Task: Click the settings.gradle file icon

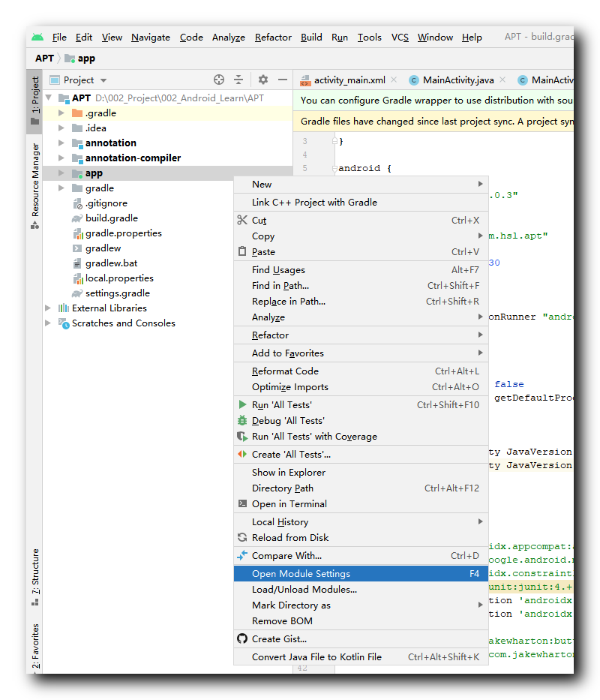Action: 78,293
